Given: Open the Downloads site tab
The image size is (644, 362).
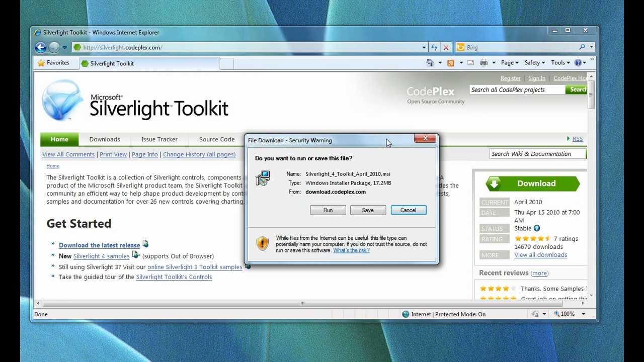Looking at the screenshot, I should pyautogui.click(x=105, y=139).
